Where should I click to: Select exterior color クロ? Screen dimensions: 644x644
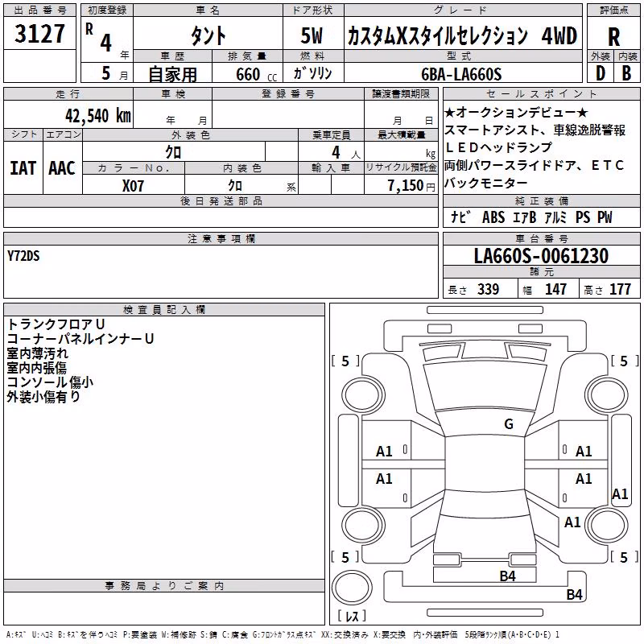click(173, 152)
